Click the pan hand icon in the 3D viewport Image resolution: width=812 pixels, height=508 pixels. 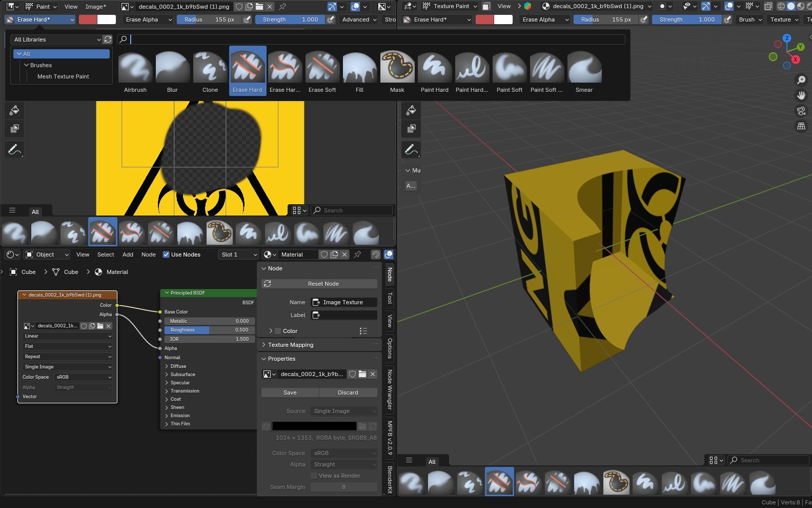(801, 95)
